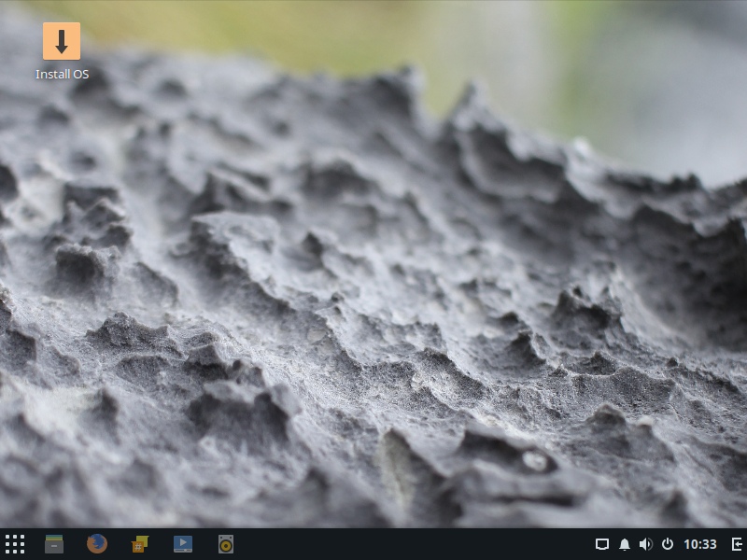Screen dimensions: 747x560
Task: Open Firefox web browser
Action: (97, 544)
